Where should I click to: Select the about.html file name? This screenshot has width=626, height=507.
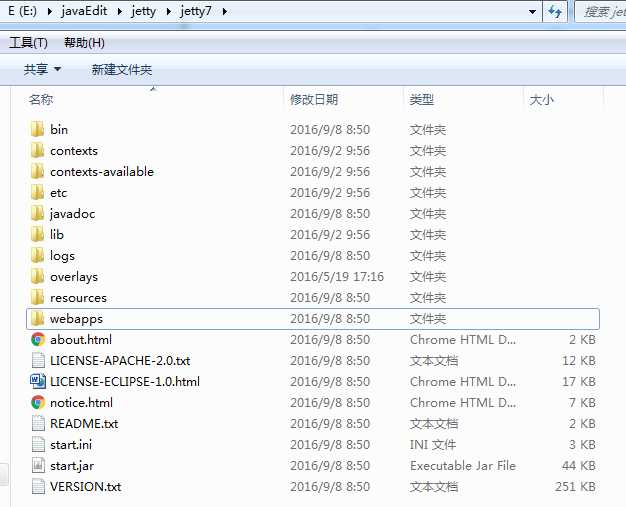(81, 340)
